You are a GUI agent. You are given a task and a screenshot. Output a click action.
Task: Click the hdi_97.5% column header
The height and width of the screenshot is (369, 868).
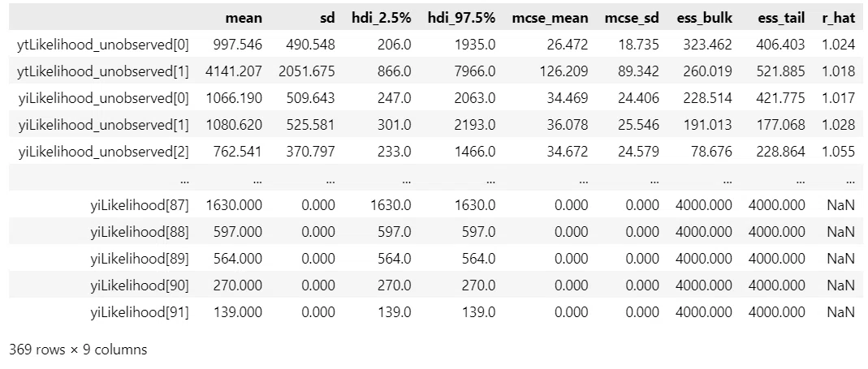click(x=462, y=18)
